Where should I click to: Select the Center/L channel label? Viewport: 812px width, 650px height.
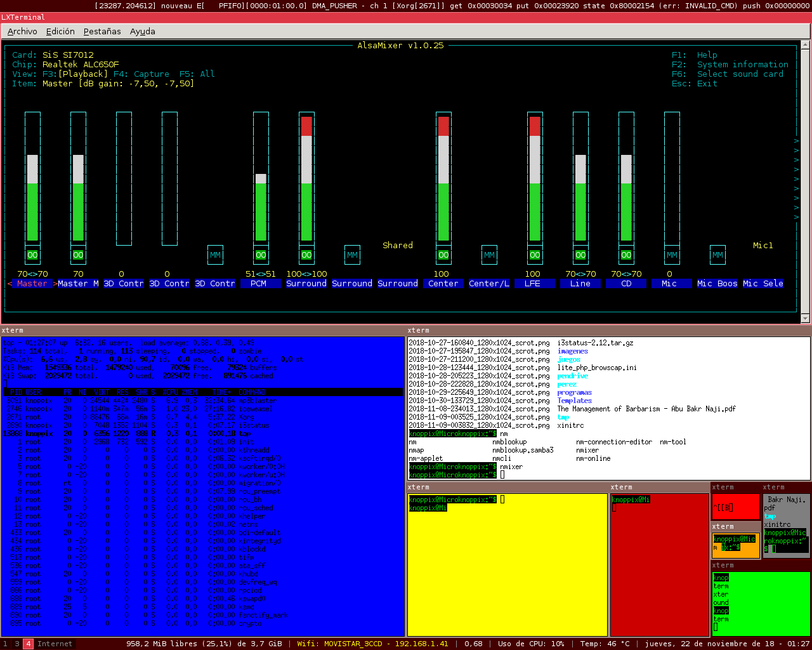(489, 284)
